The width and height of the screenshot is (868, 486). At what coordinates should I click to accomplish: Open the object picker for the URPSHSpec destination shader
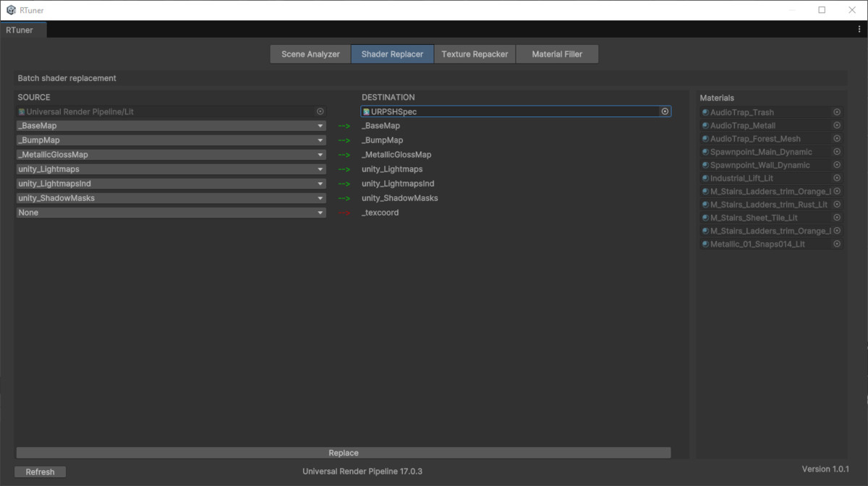tap(665, 111)
